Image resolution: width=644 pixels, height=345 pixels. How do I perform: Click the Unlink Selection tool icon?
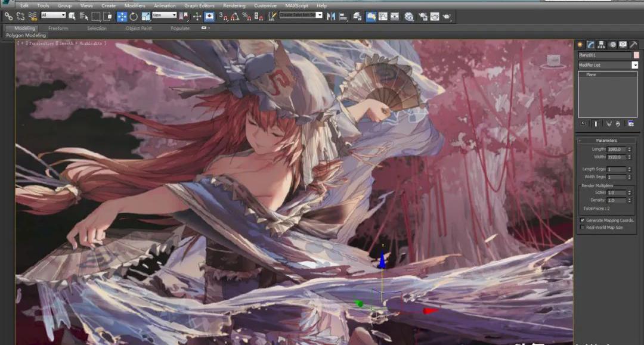click(x=20, y=17)
